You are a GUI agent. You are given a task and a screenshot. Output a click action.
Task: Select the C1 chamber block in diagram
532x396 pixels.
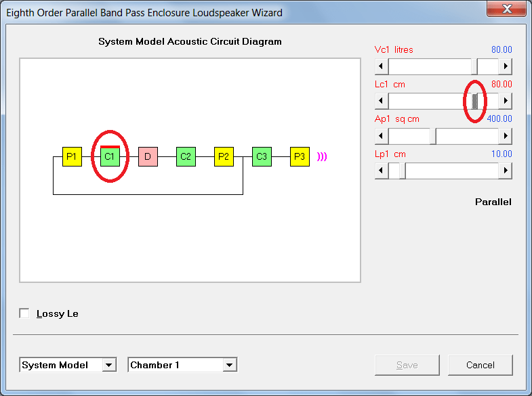pyautogui.click(x=110, y=156)
